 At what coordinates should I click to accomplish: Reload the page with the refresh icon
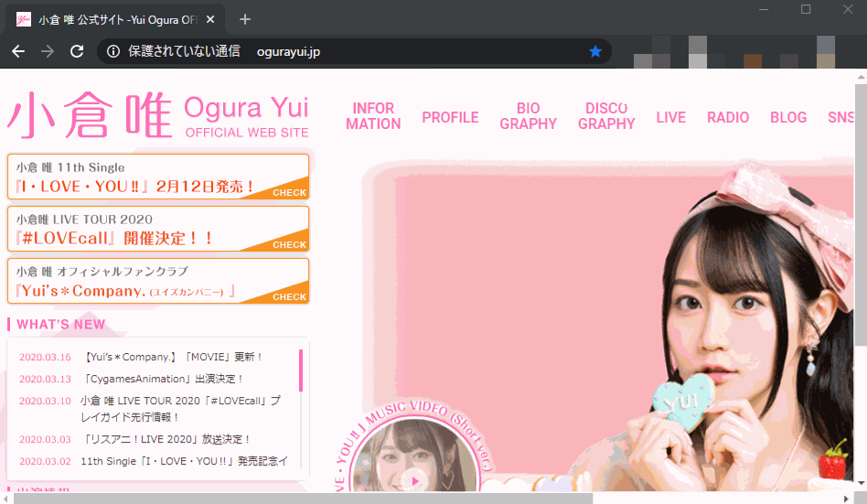coord(77,51)
